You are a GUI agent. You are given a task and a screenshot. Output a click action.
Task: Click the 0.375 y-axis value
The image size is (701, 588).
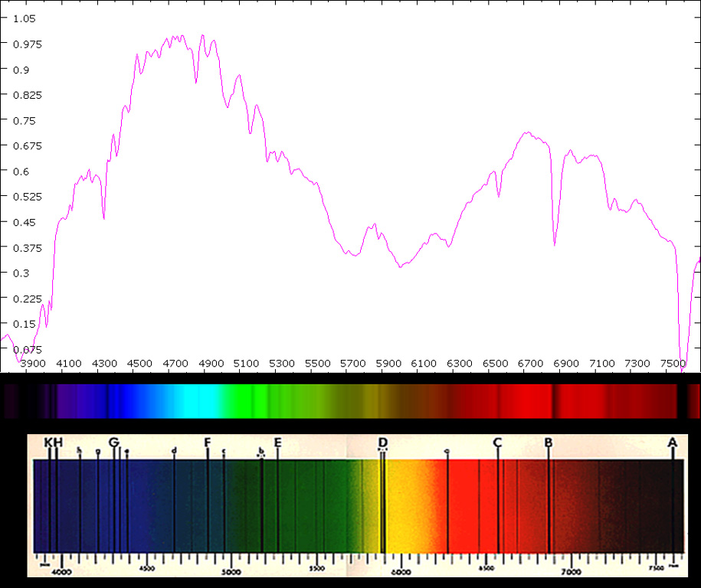pos(28,248)
